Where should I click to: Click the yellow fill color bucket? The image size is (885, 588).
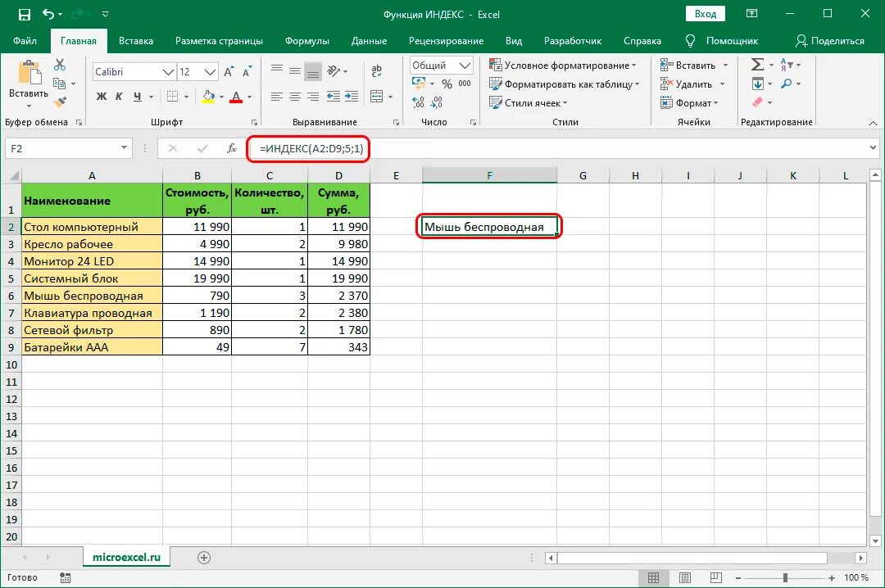click(x=208, y=97)
